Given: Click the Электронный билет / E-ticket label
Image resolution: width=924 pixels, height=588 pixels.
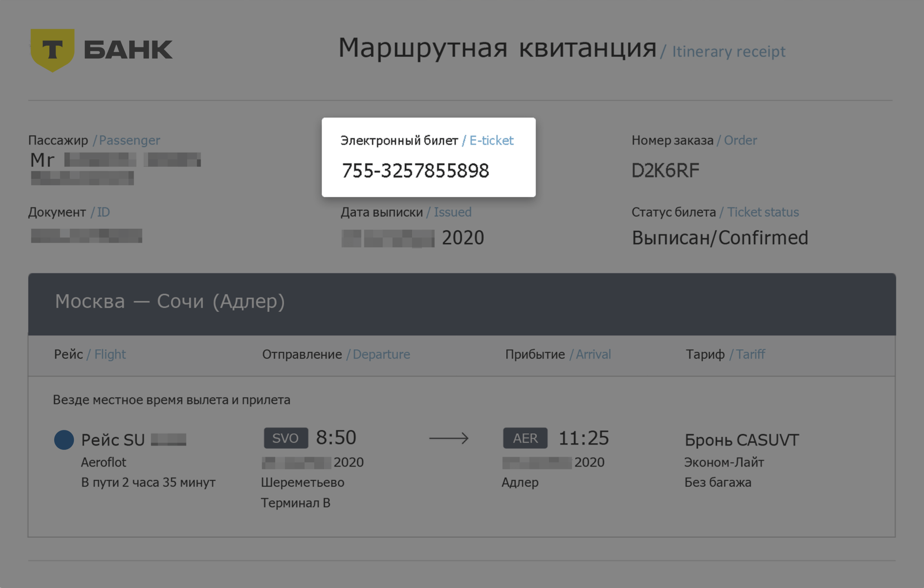Looking at the screenshot, I should [427, 141].
